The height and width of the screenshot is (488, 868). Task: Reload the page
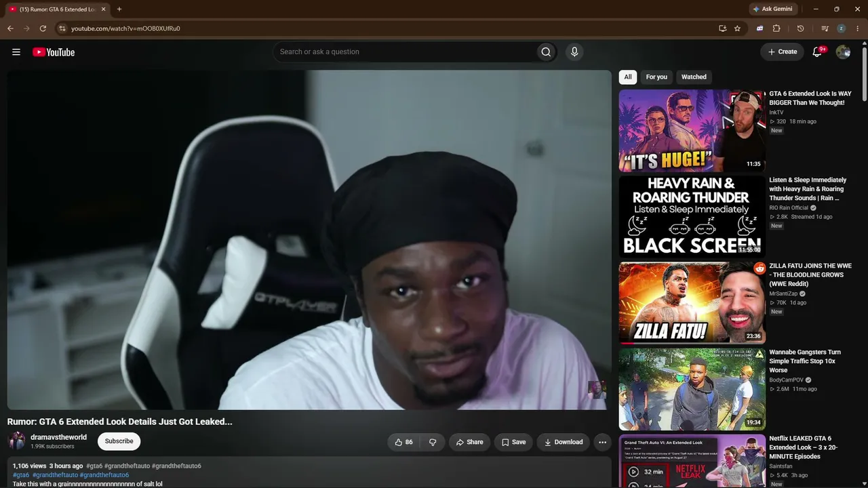[43, 28]
